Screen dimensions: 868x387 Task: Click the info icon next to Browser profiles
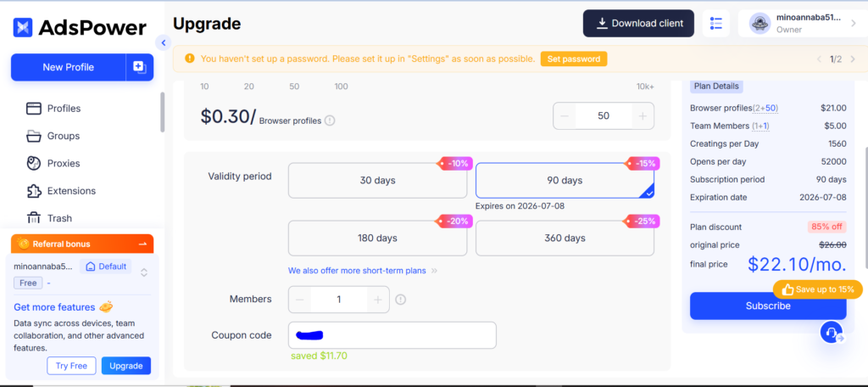[x=330, y=121]
